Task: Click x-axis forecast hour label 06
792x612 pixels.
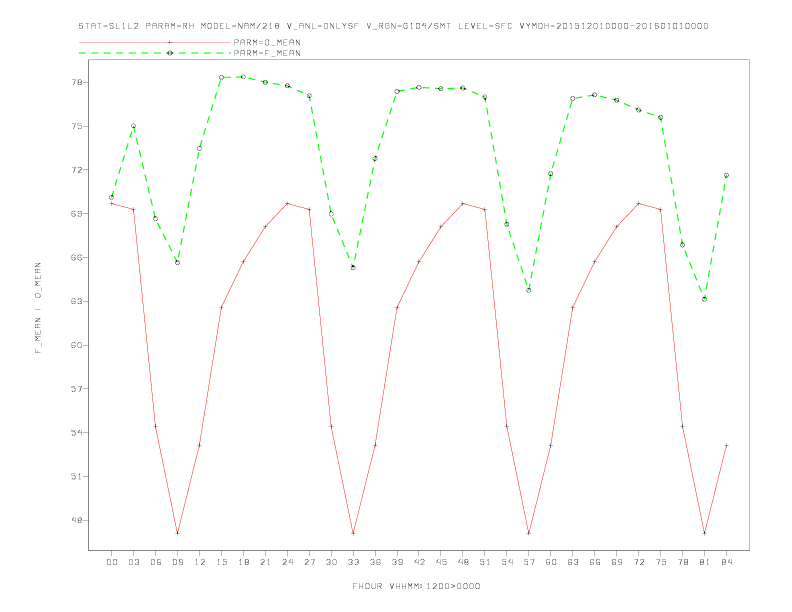Action: click(156, 562)
